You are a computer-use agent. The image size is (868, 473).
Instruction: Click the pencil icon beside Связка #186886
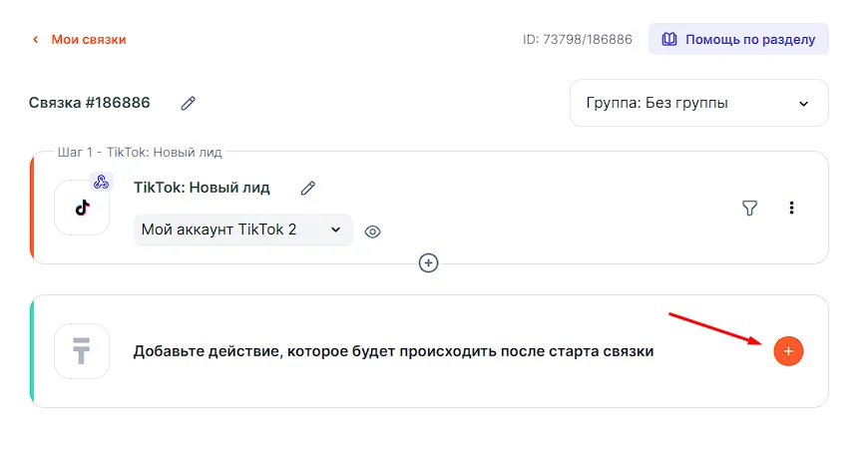(x=189, y=103)
